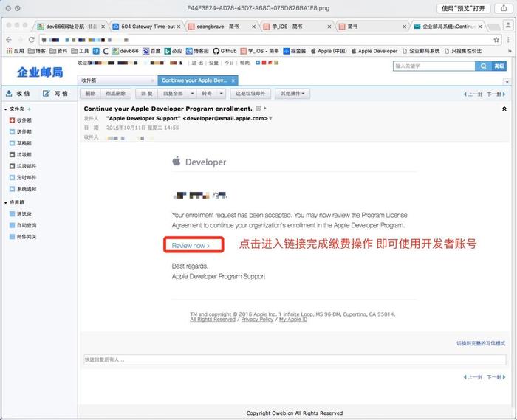Click the 删除 delete button

pyautogui.click(x=90, y=94)
